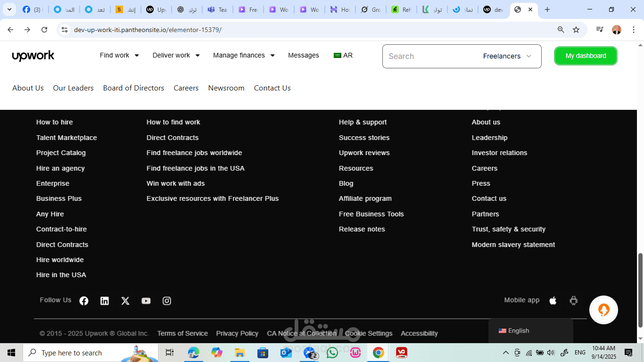Open Exclusive resources with Freelancer Plus
The image size is (644, 362).
coord(213,198)
